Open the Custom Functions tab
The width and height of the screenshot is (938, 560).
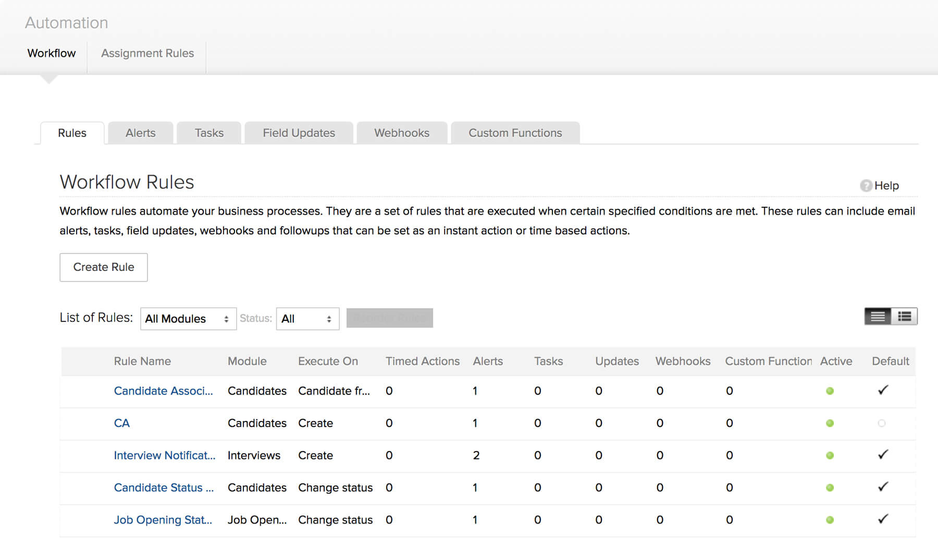pyautogui.click(x=515, y=133)
